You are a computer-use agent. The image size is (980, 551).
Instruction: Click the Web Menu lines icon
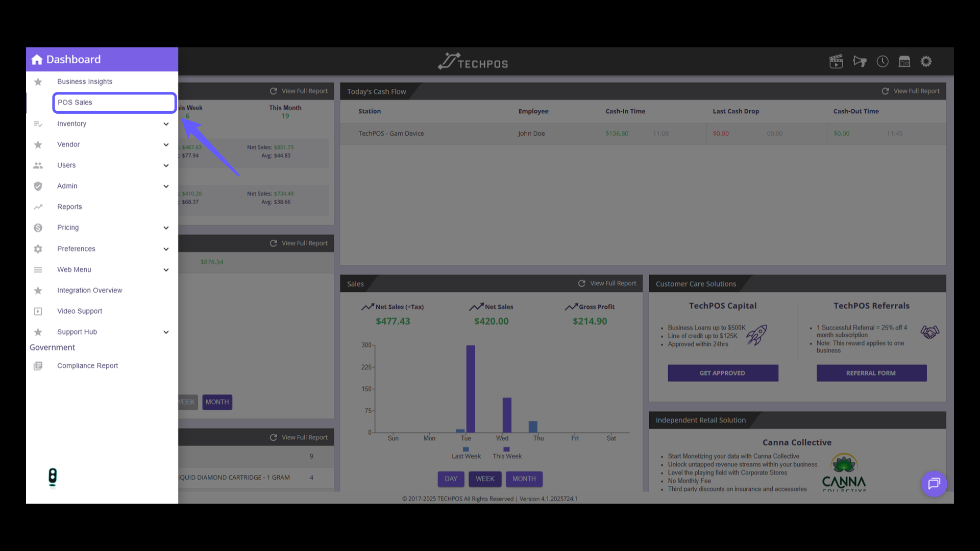point(38,270)
